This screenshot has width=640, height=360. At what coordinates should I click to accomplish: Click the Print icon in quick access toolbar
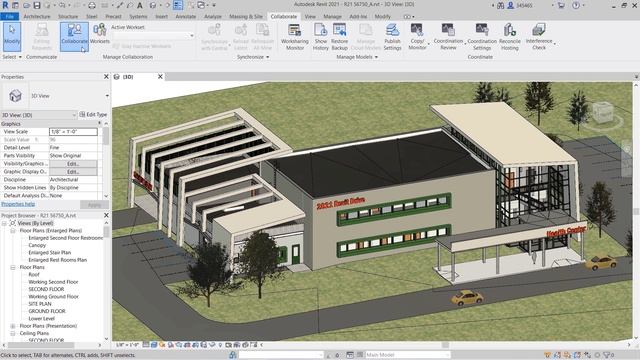92,5
